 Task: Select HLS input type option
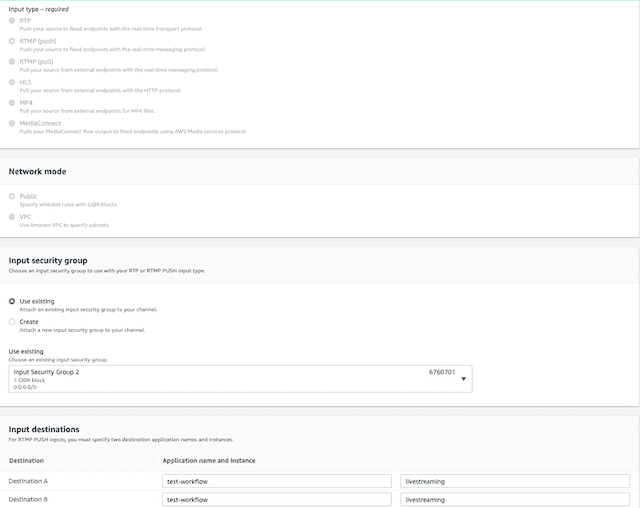pyautogui.click(x=12, y=82)
